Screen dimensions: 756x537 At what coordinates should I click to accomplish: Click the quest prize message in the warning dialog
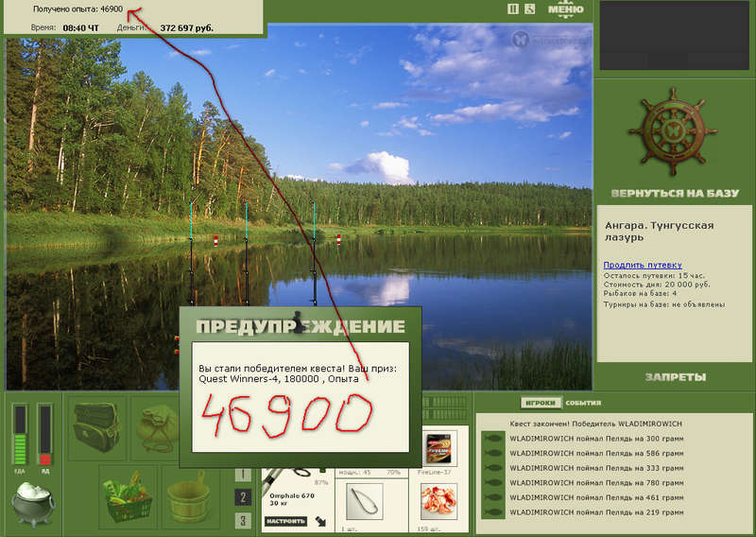pyautogui.click(x=298, y=374)
